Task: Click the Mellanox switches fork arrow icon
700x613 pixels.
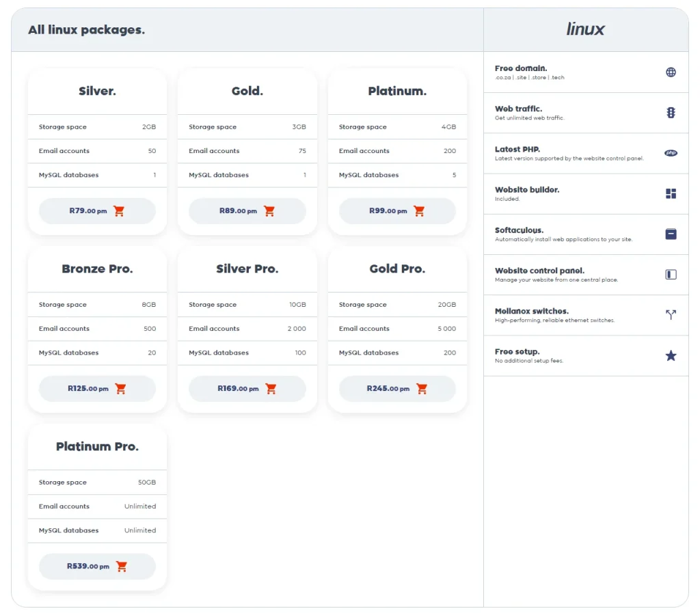Action: [671, 314]
